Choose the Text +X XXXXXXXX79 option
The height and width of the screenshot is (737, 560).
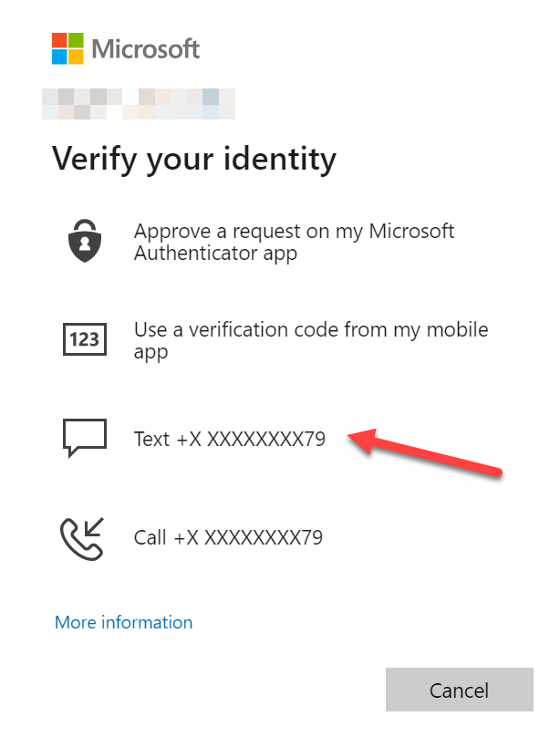[x=229, y=439]
